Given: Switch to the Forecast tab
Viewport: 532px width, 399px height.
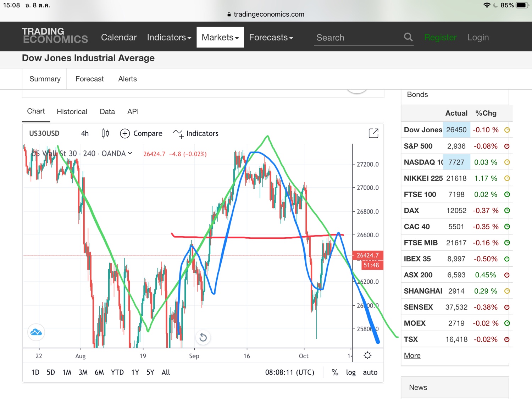Looking at the screenshot, I should point(90,79).
